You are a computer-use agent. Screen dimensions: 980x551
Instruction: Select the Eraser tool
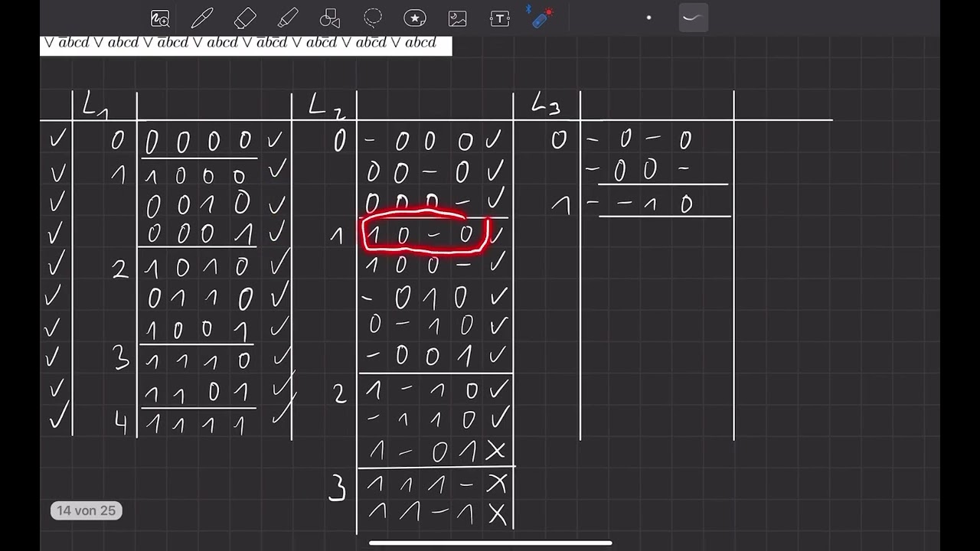(245, 18)
